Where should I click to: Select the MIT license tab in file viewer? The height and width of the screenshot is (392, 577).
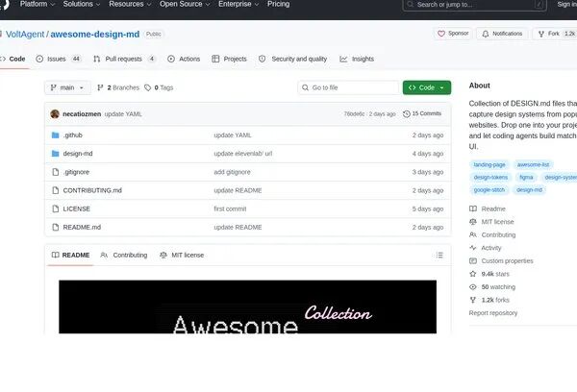[182, 255]
